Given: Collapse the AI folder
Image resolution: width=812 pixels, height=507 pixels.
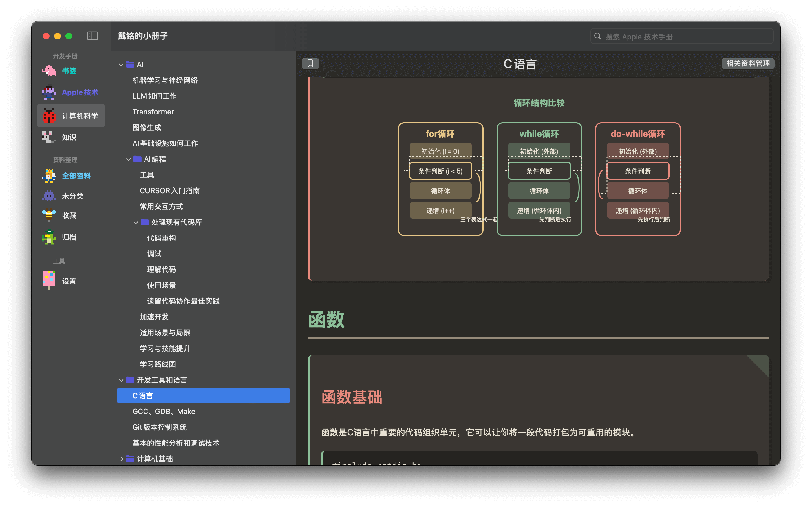Looking at the screenshot, I should (x=121, y=65).
